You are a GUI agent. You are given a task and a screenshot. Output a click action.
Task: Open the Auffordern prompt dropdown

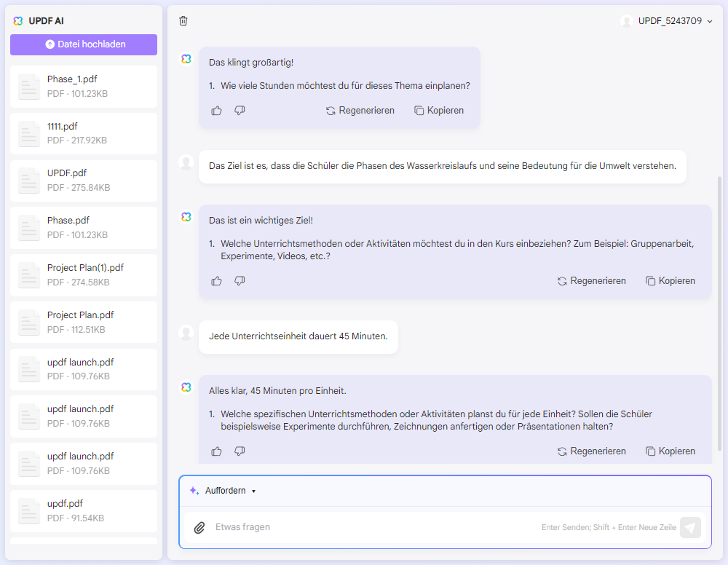[x=223, y=491]
